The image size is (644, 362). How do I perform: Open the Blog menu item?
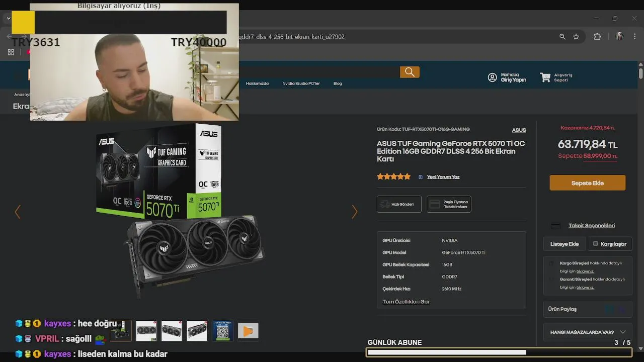click(338, 83)
